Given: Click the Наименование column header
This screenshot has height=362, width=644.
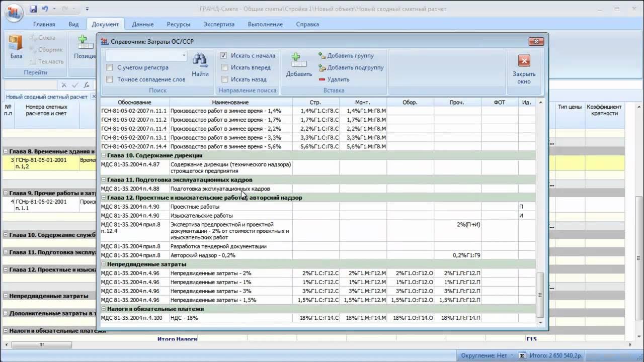Looking at the screenshot, I should pos(231,102).
